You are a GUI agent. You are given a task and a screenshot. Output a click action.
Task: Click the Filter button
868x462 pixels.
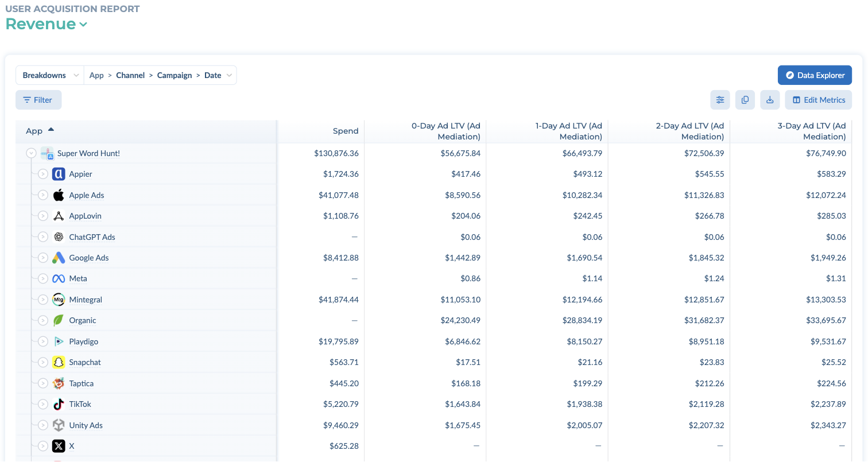(x=38, y=100)
